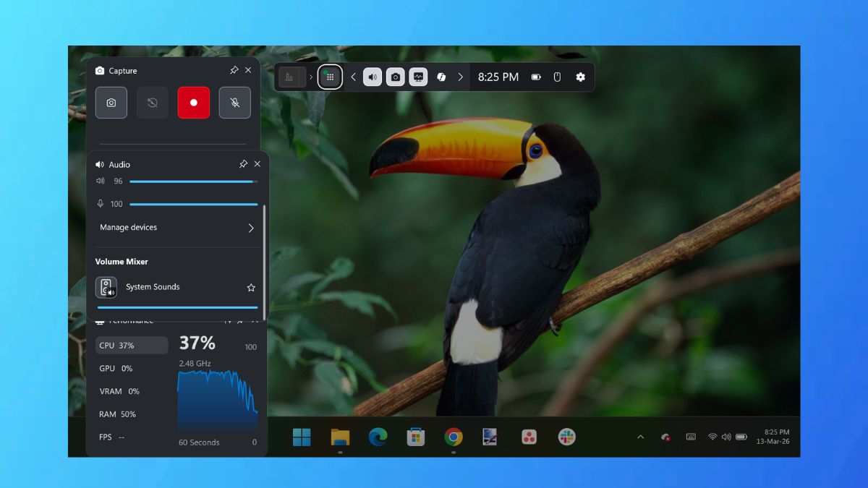Viewport: 868px width, 488px height.
Task: Adjust the microphone volume slider
Action: click(x=193, y=204)
